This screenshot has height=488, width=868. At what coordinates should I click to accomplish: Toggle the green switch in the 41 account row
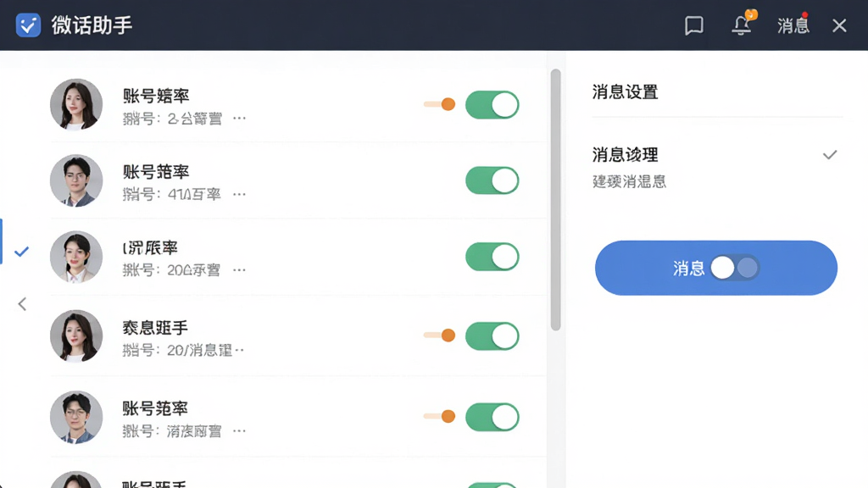click(492, 180)
